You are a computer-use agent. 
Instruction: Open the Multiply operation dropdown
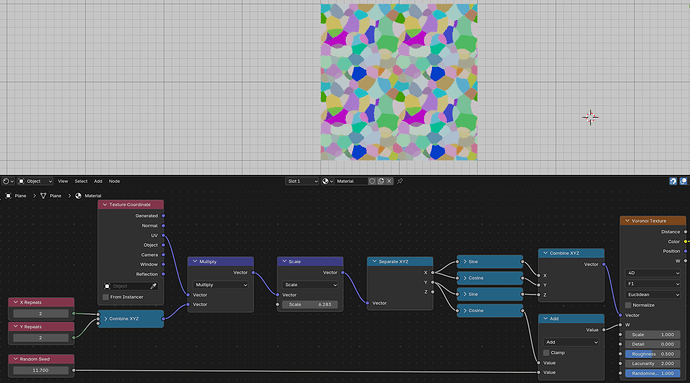pyautogui.click(x=220, y=285)
